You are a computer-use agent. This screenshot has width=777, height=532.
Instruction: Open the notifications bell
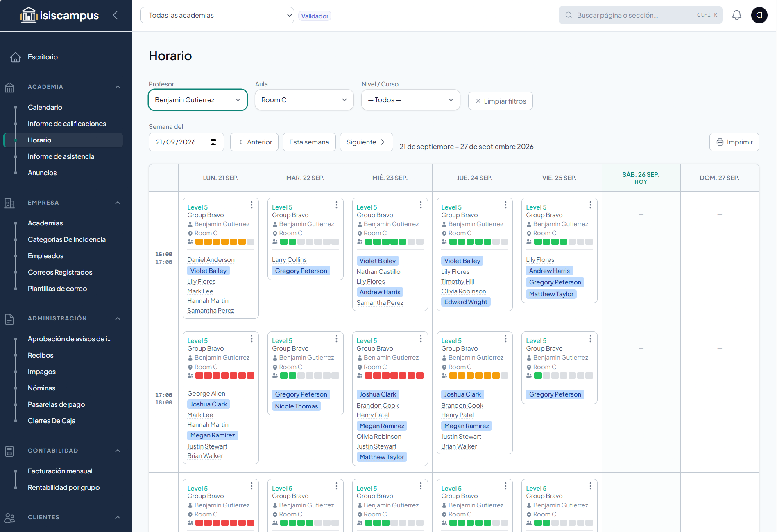736,15
